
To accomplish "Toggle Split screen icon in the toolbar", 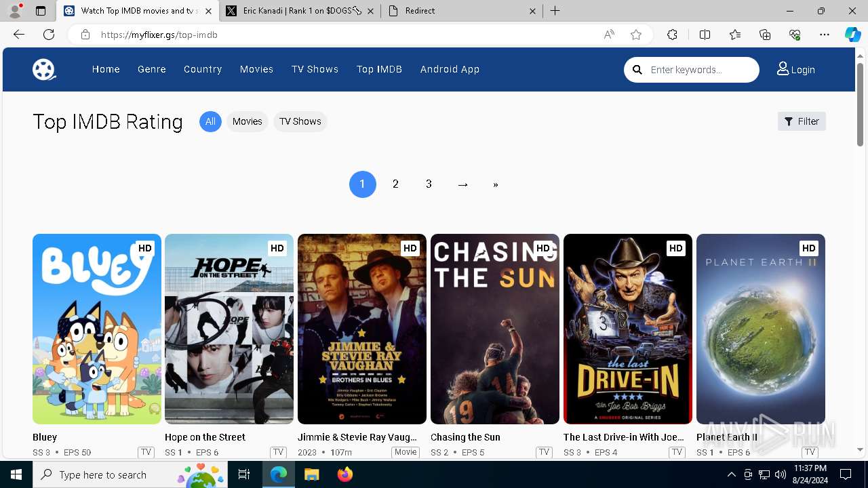I will 705,35.
